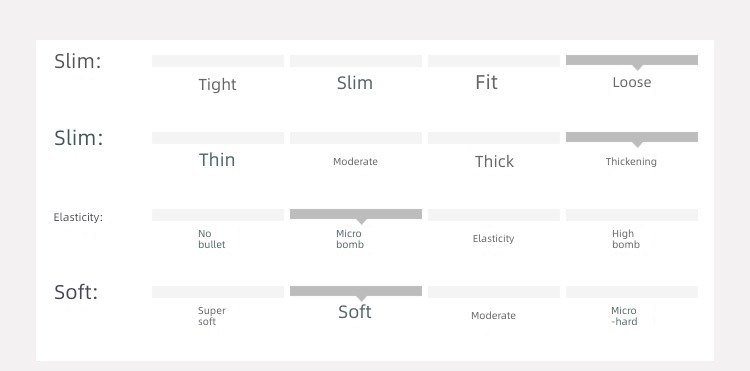Click the Soft: row heading
The height and width of the screenshot is (371, 750).
click(76, 292)
